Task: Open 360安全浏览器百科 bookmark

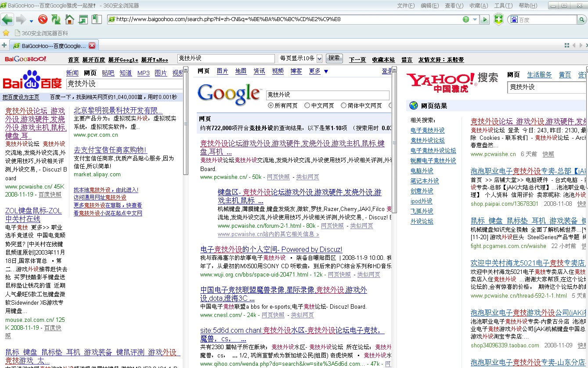Action: point(41,33)
